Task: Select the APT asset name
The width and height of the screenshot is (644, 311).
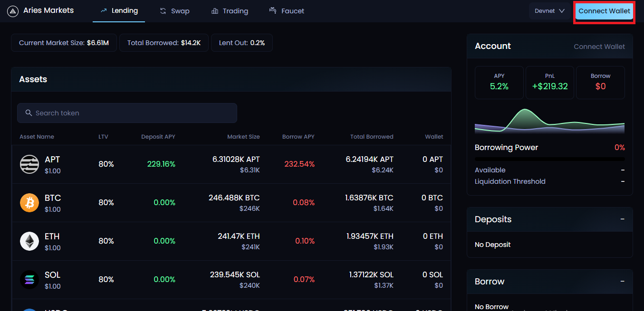Action: [52, 160]
